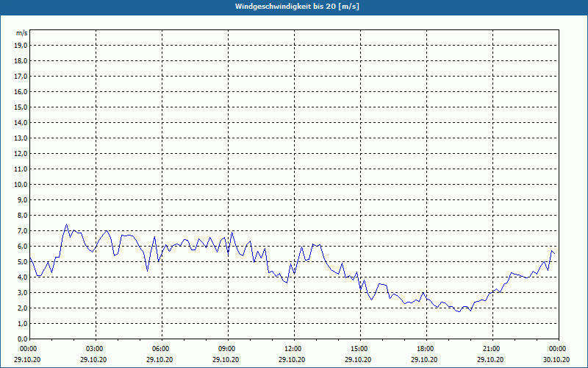Viewport: 588px width, 368px height.
Task: Click the chart title 'Windgeschwindigkeit bis 20 [m/s]'
Action: click(x=297, y=7)
